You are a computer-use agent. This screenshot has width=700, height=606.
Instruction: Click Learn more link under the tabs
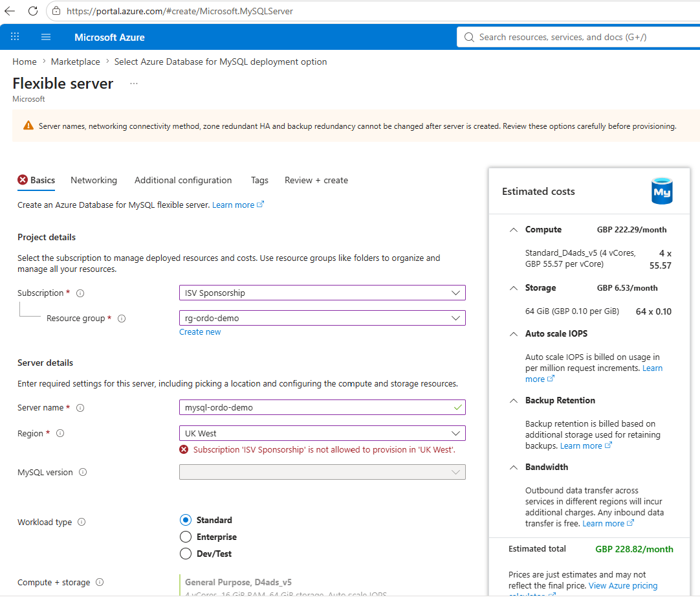coord(238,205)
